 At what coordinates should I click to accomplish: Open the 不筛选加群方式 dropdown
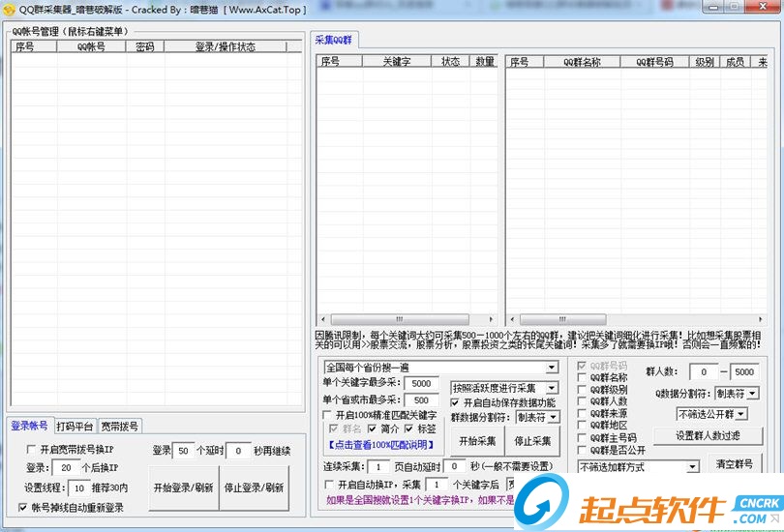point(692,466)
